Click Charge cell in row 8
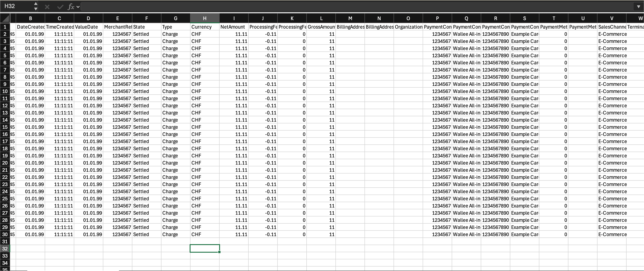The width and height of the screenshot is (644, 271). (x=176, y=77)
